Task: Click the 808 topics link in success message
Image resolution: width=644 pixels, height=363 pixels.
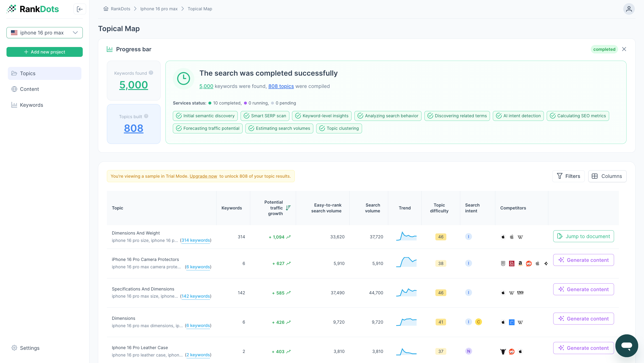Action: 281,86
